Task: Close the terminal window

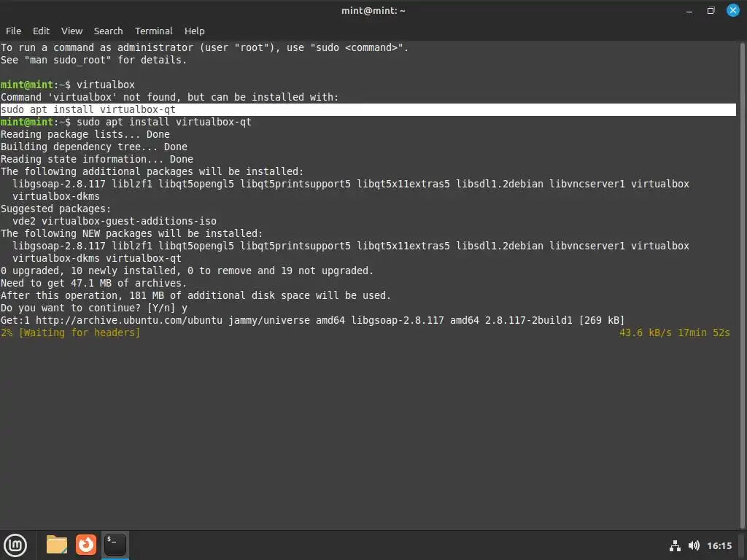Action: coord(732,10)
